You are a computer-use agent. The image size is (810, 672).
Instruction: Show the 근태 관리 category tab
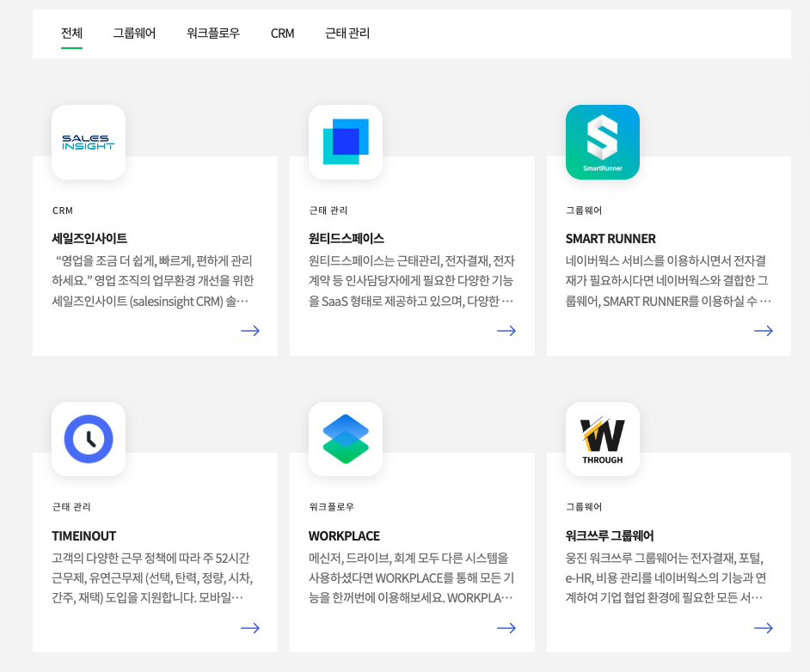347,34
